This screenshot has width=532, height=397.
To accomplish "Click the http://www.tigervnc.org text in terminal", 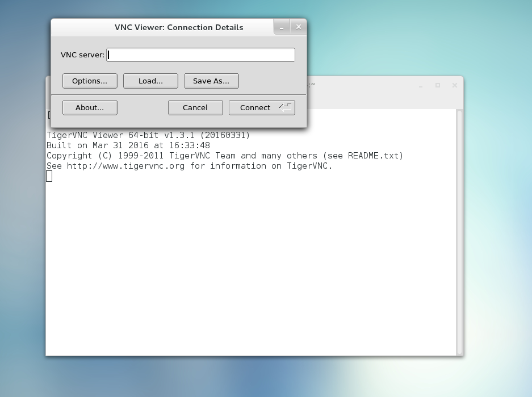I will click(x=125, y=166).
